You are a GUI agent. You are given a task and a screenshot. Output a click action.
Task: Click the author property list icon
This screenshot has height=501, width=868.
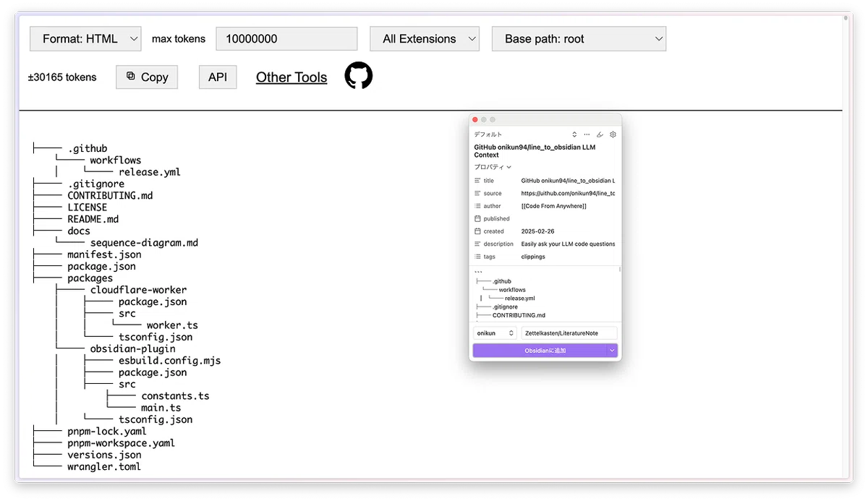click(x=477, y=206)
